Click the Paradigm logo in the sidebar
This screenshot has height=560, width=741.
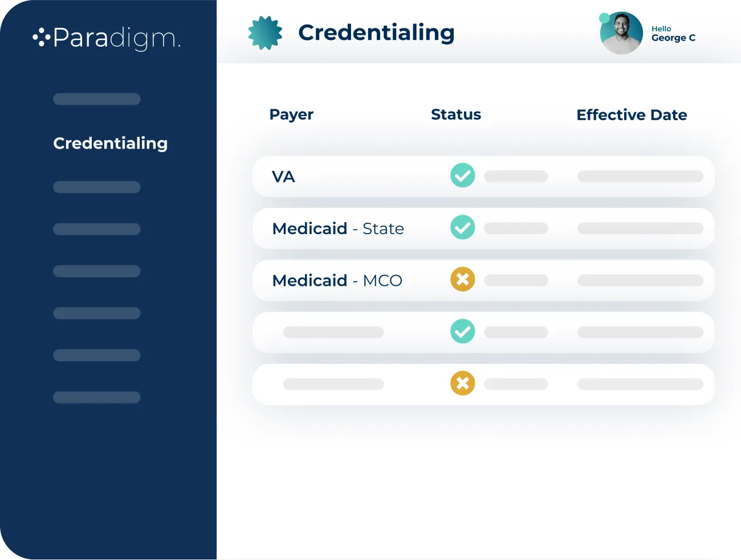pos(107,38)
